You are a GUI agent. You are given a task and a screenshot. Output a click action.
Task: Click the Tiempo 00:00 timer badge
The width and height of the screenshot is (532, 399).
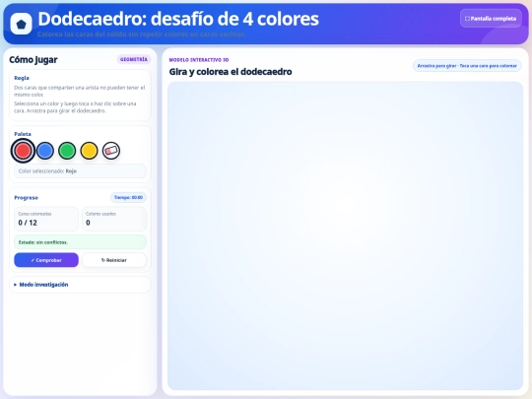tap(128, 197)
